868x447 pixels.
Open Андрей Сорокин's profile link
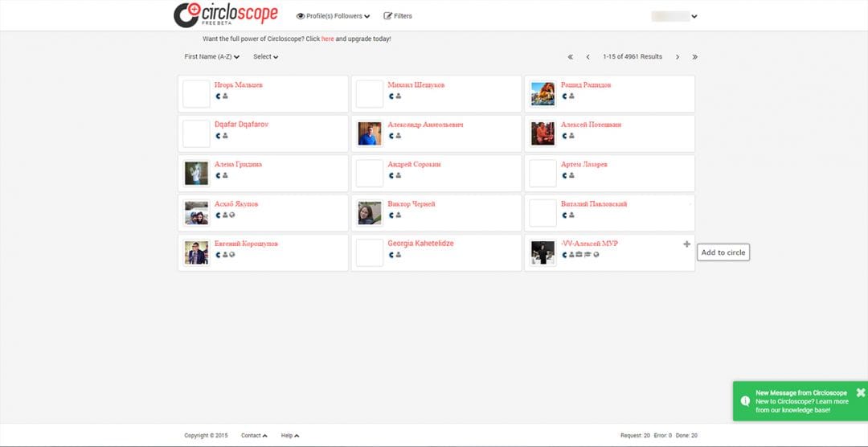[414, 165]
